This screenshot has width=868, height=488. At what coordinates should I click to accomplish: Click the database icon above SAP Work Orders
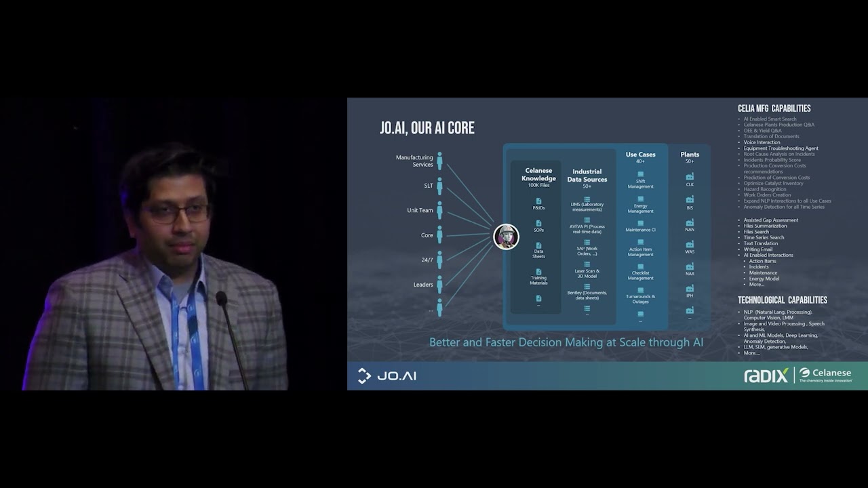pyautogui.click(x=587, y=242)
